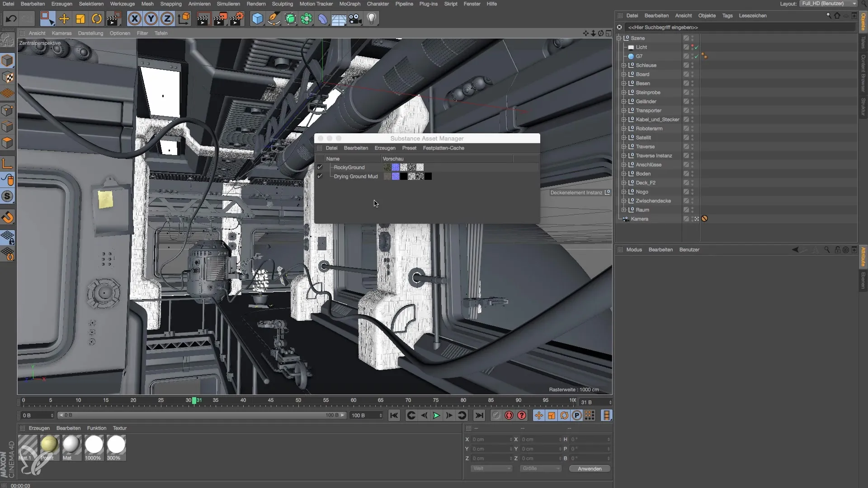
Task: Open the MoGraph menu
Action: [349, 4]
